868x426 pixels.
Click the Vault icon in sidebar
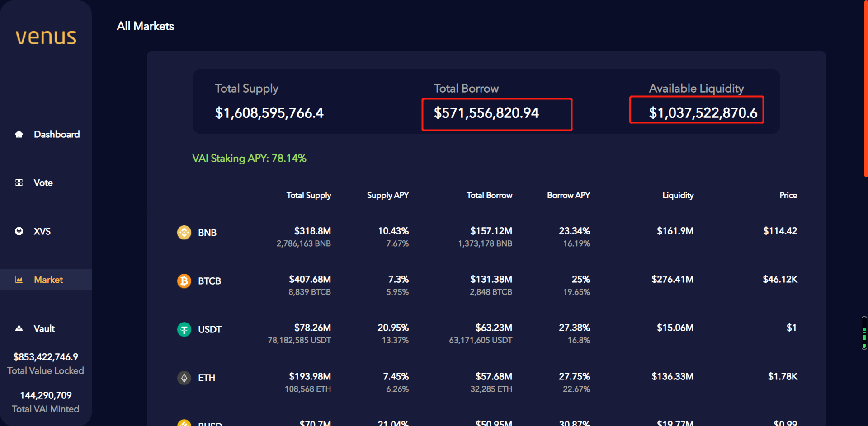[x=19, y=328]
